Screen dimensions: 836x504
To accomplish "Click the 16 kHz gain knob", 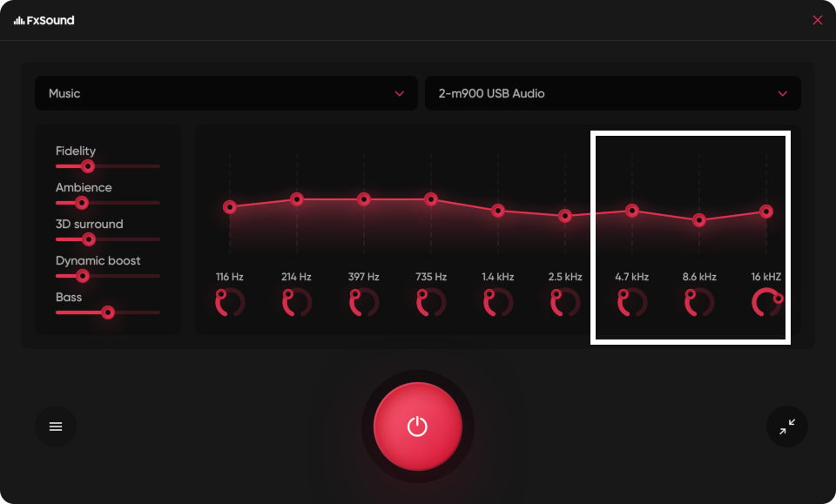I will click(765, 304).
